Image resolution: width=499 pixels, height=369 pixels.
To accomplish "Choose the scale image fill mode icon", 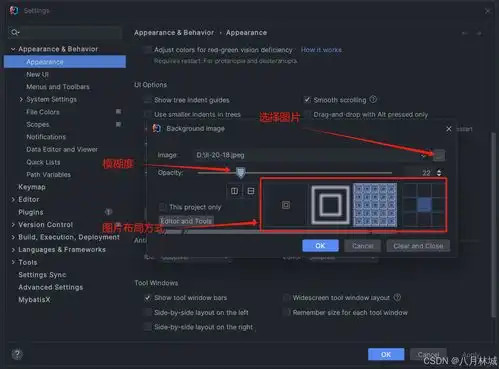I will (330, 205).
